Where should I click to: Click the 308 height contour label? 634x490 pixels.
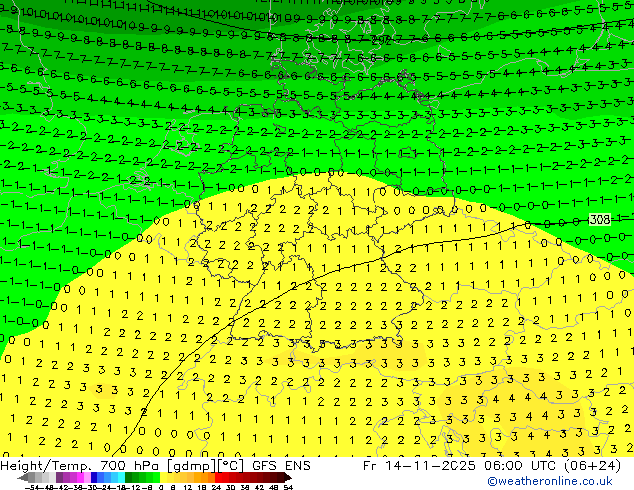[600, 220]
